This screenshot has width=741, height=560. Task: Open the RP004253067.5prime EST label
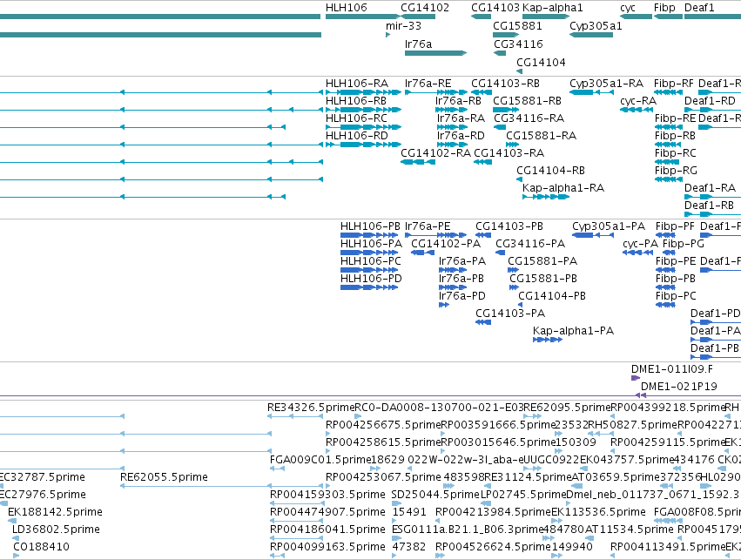(383, 477)
